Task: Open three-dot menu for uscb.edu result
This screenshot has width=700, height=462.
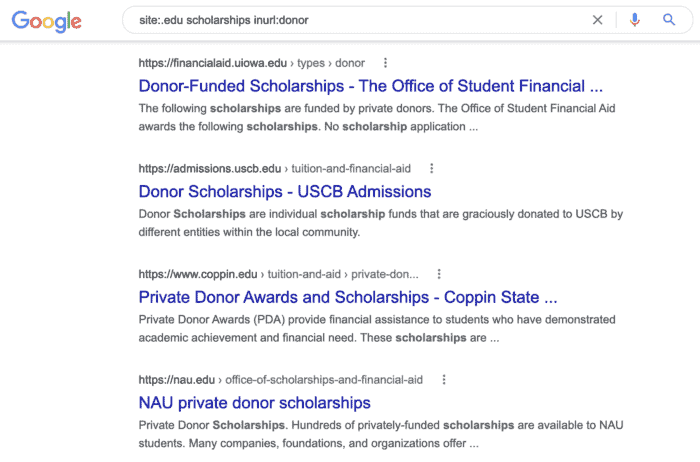Action: click(x=431, y=168)
